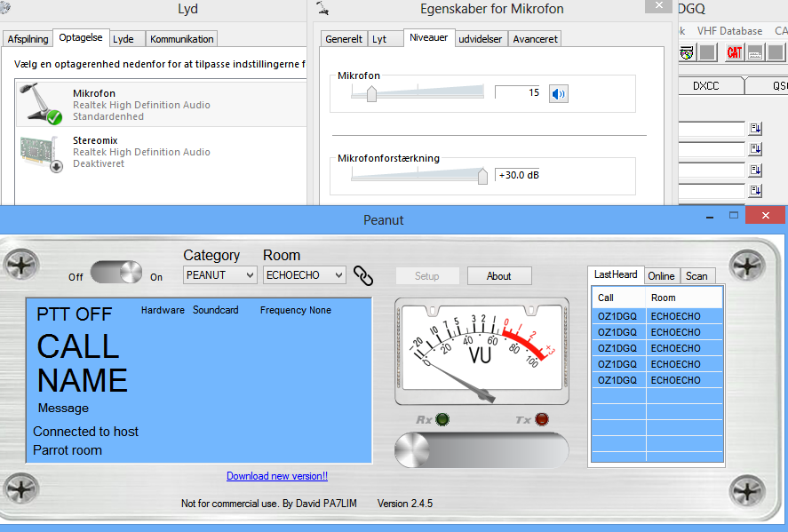This screenshot has height=532, width=788.
Task: Click the boost field showing +30.0 dB
Action: [518, 175]
